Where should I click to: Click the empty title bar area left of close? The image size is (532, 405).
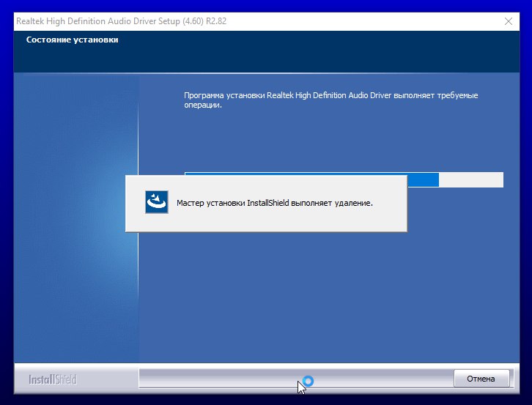(366, 21)
